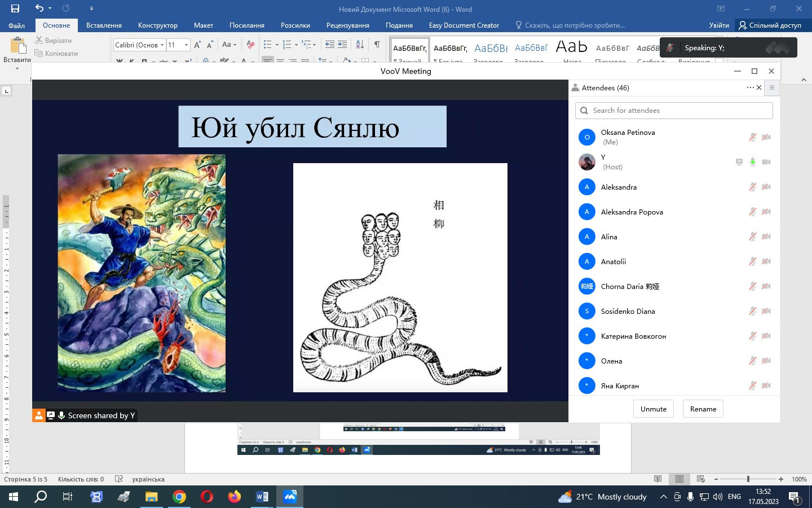Decrease the font size with shrink icon
Viewport: 812px width, 508px height.
(x=210, y=45)
